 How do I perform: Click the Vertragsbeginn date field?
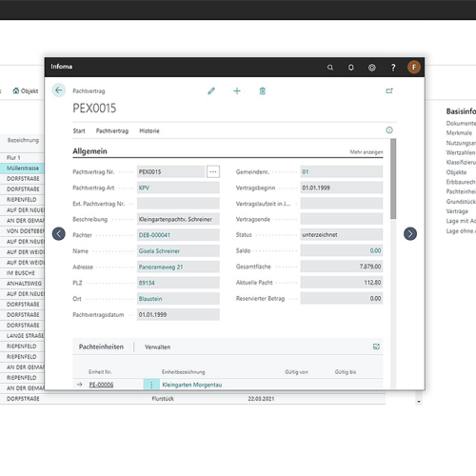pos(342,188)
